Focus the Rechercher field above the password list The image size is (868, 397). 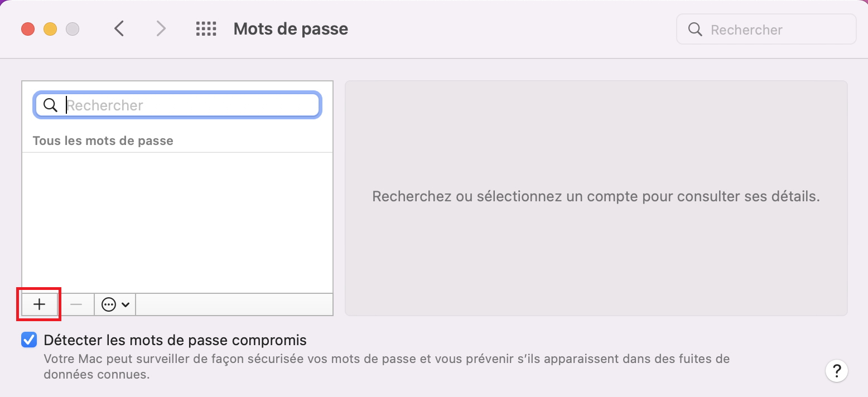(x=177, y=105)
